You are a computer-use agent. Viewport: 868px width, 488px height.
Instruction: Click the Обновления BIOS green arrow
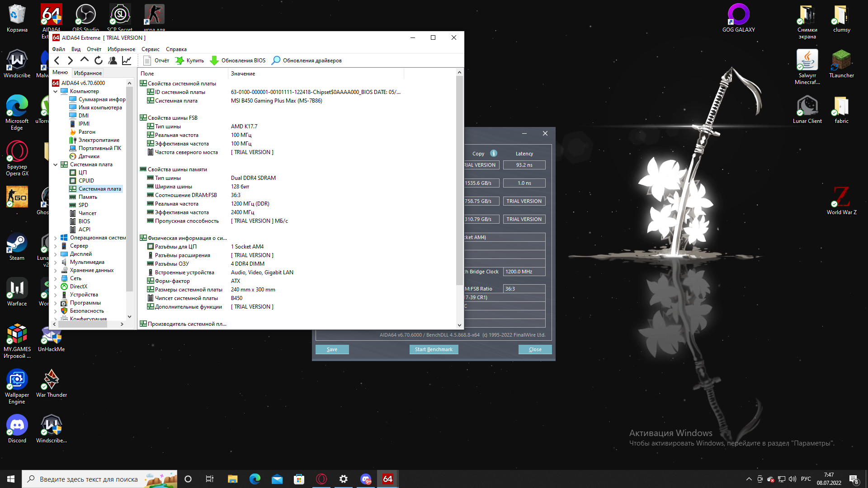click(x=214, y=61)
